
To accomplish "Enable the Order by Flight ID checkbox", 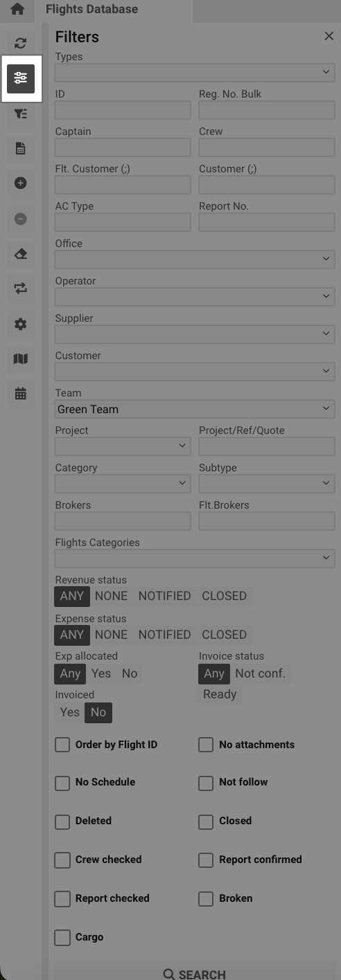I will click(x=62, y=745).
